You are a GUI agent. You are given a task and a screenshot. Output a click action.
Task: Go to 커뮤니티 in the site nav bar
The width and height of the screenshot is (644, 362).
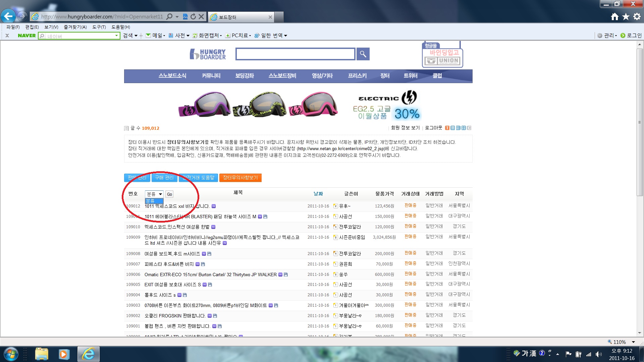pos(211,76)
